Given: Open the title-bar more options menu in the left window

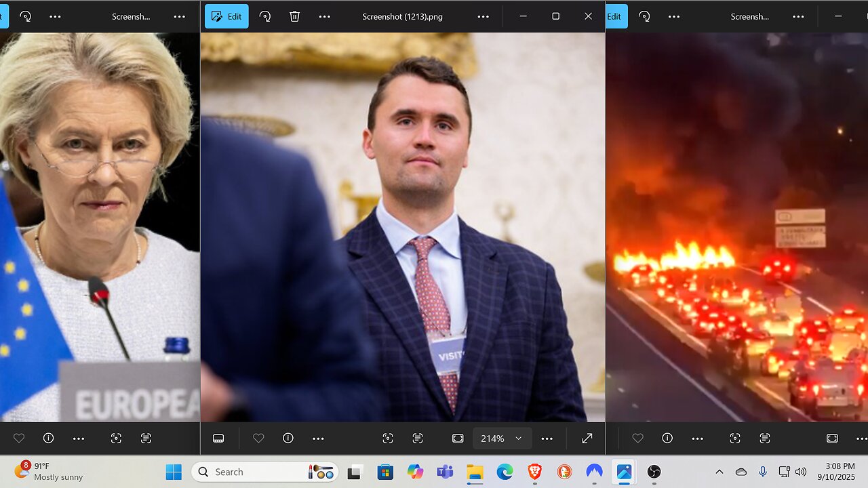Looking at the screenshot, I should tap(179, 16).
